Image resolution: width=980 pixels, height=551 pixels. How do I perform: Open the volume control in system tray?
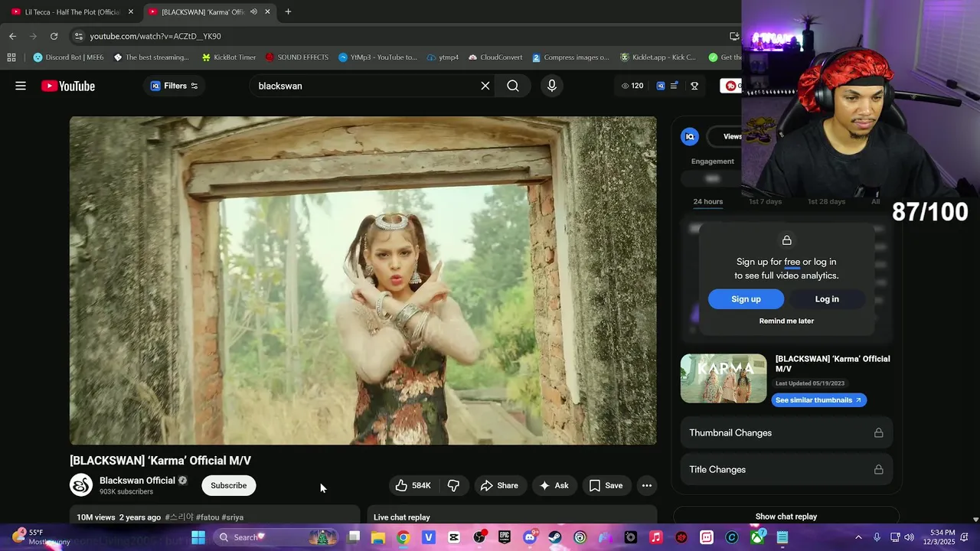pyautogui.click(x=909, y=537)
